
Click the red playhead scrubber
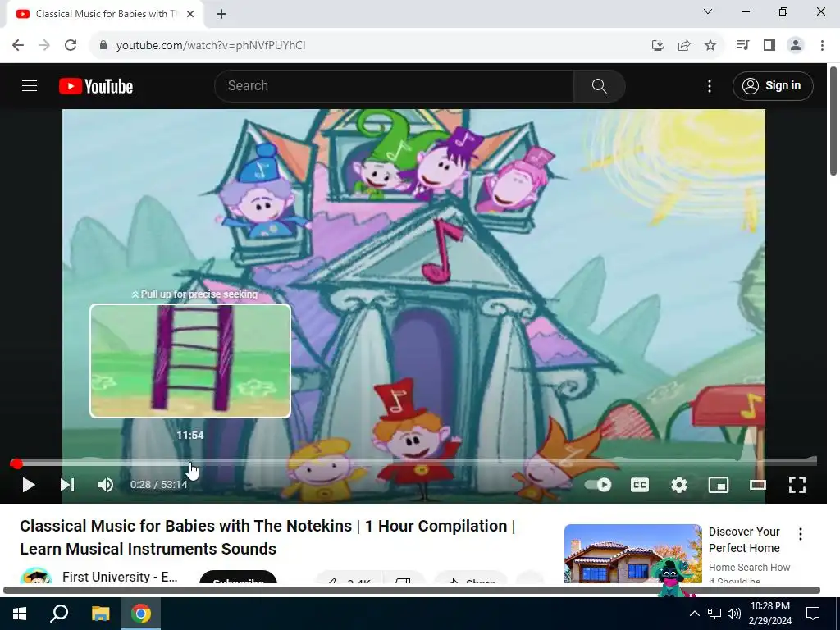tap(16, 464)
